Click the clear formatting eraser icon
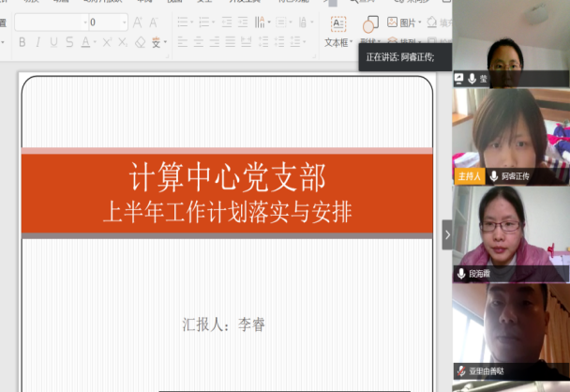570x392 pixels. (140, 42)
